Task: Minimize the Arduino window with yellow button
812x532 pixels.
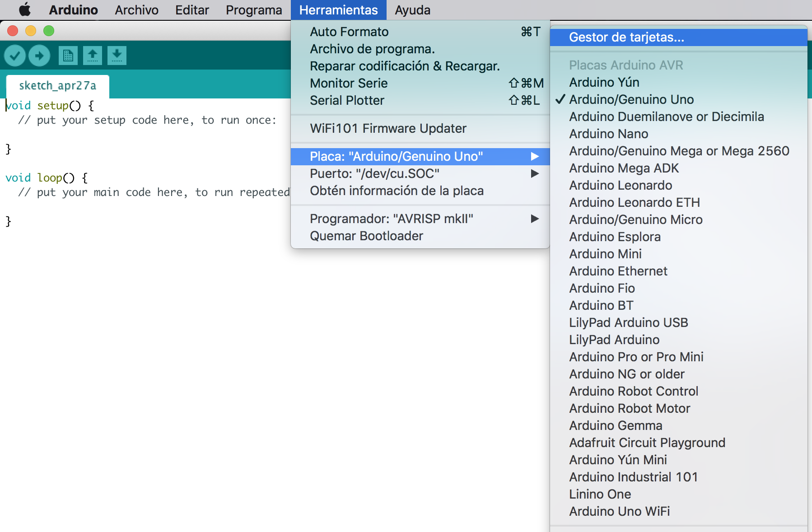Action: tap(31, 31)
